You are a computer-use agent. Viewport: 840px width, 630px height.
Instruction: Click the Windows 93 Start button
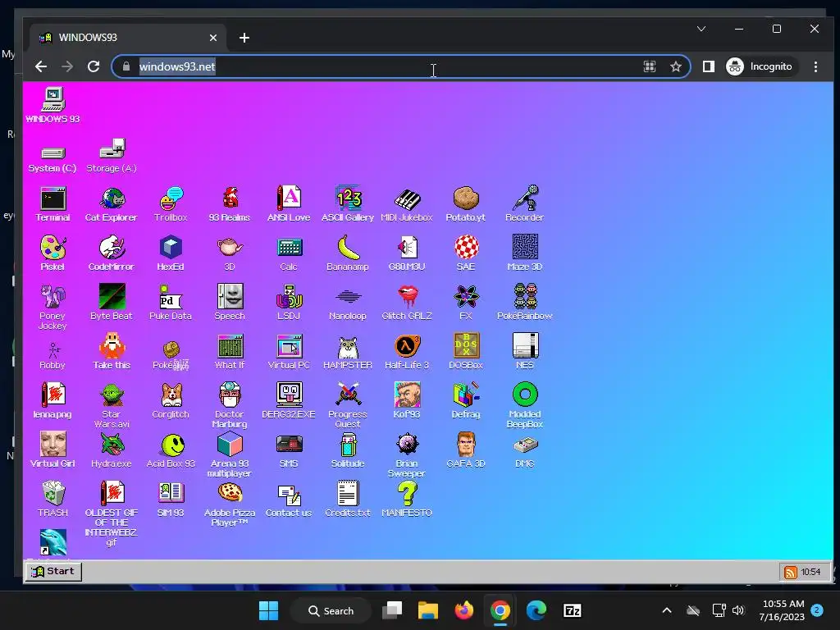click(x=53, y=572)
